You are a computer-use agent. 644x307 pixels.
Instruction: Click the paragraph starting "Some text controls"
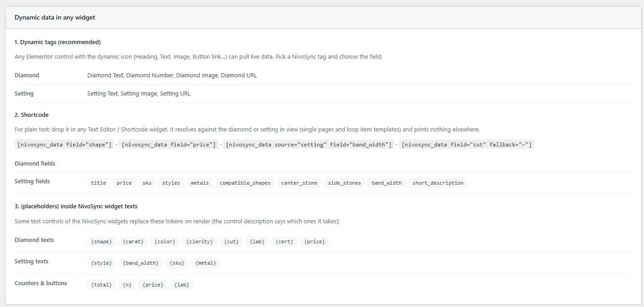click(x=177, y=221)
